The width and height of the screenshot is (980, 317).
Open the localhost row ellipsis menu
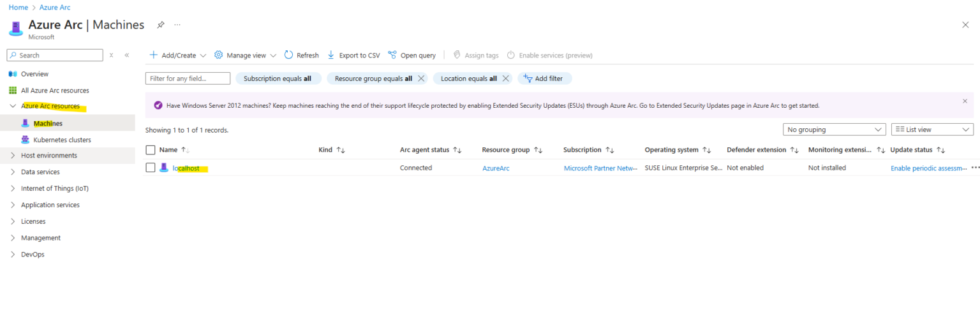click(x=975, y=168)
